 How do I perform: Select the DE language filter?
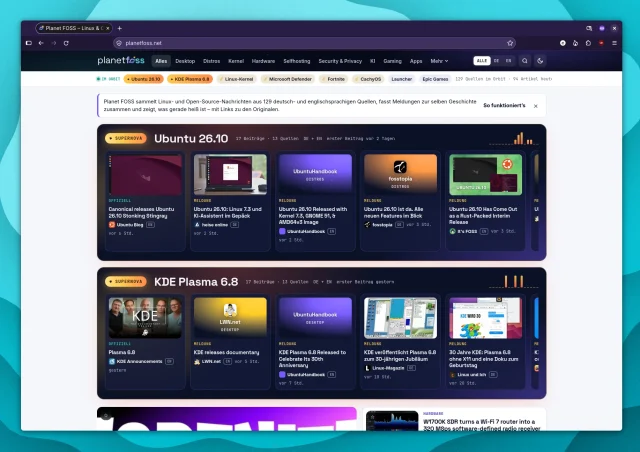pyautogui.click(x=496, y=61)
